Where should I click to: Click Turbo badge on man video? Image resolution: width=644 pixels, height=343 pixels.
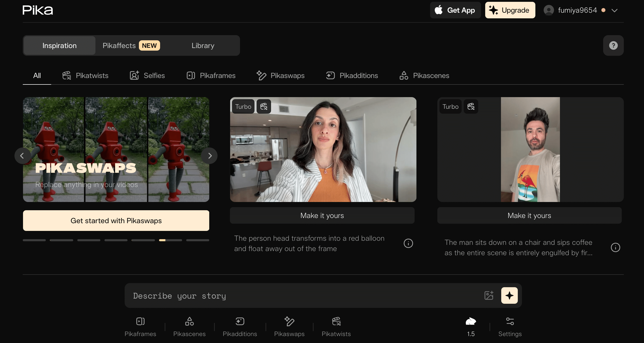pyautogui.click(x=450, y=106)
